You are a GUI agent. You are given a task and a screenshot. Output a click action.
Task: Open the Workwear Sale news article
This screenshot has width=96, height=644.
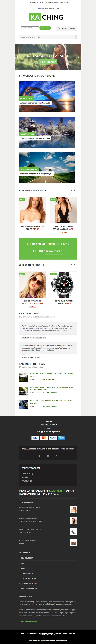pos(52,375)
